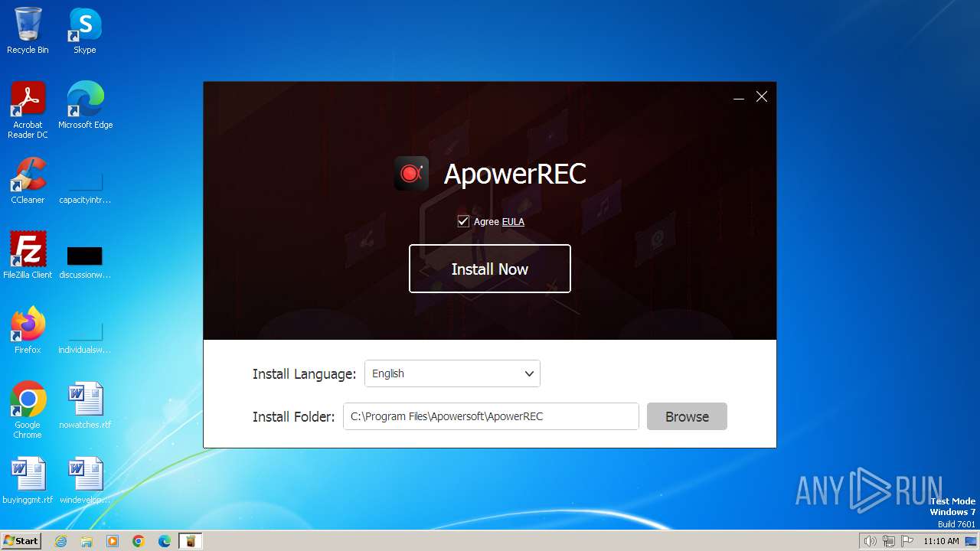The width and height of the screenshot is (980, 551).
Task: Launch Internet Explorer from taskbar
Action: tap(60, 541)
